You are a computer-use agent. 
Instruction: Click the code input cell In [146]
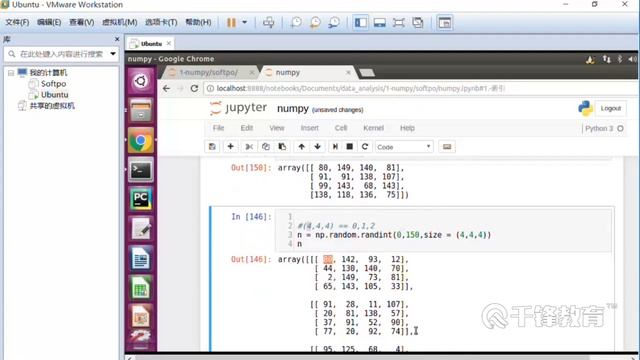pyautogui.click(x=443, y=231)
